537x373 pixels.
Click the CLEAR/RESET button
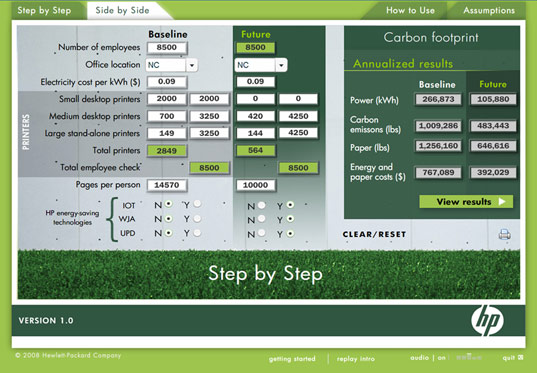tap(374, 234)
